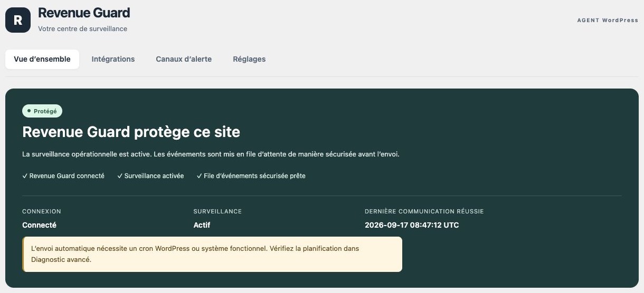Click the heading Revenue Guard protège ce site
The image size is (644, 293).
[131, 132]
